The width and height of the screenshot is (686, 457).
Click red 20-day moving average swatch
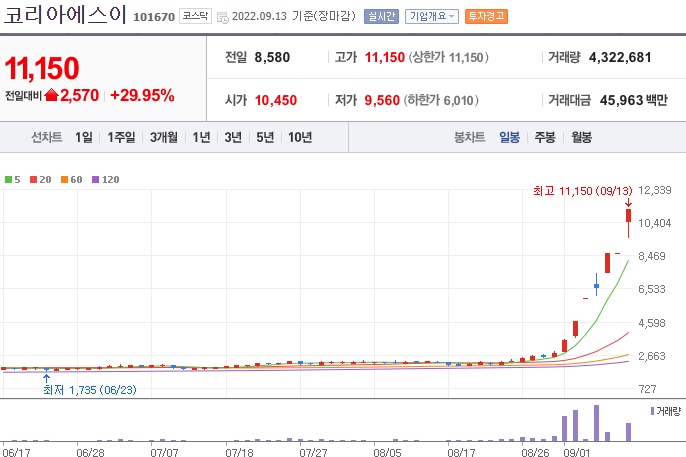point(33,179)
